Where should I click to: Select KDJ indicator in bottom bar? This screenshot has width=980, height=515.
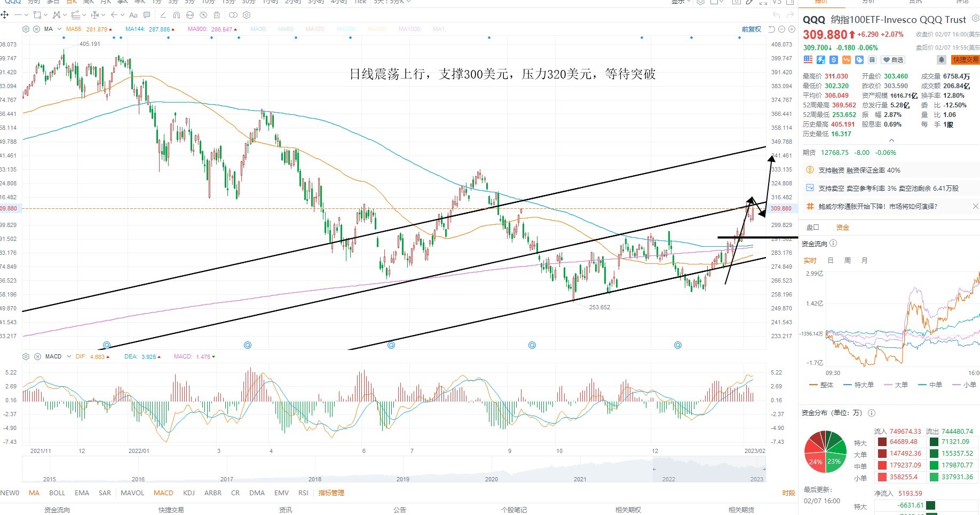click(x=189, y=493)
